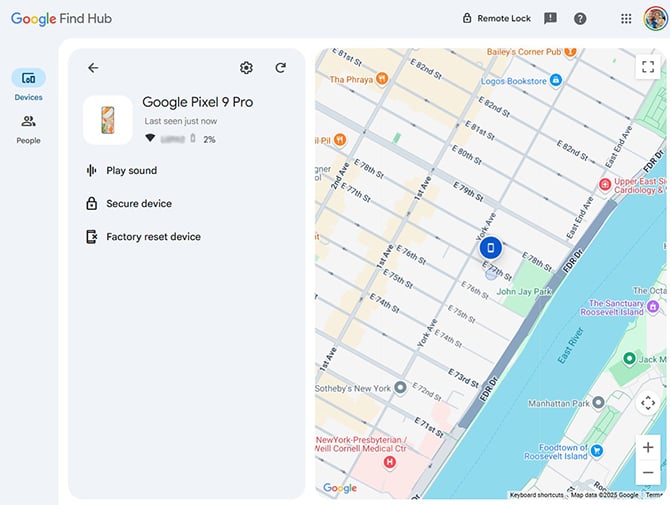The image size is (670, 505).
Task: Zoom out on the map
Action: point(648,473)
